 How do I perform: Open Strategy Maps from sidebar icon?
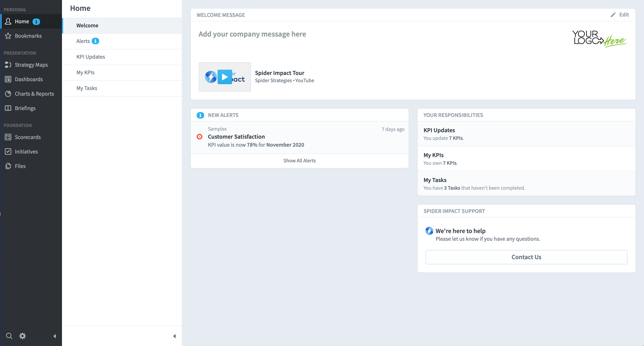click(8, 65)
